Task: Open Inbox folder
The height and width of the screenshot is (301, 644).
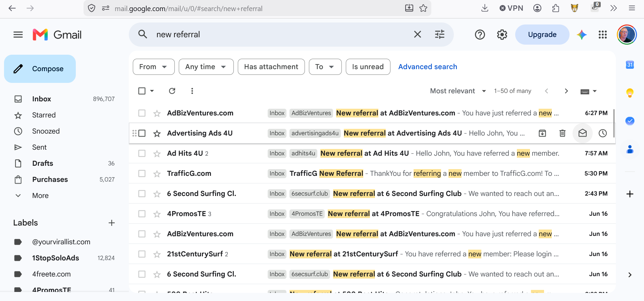Action: 42,99
